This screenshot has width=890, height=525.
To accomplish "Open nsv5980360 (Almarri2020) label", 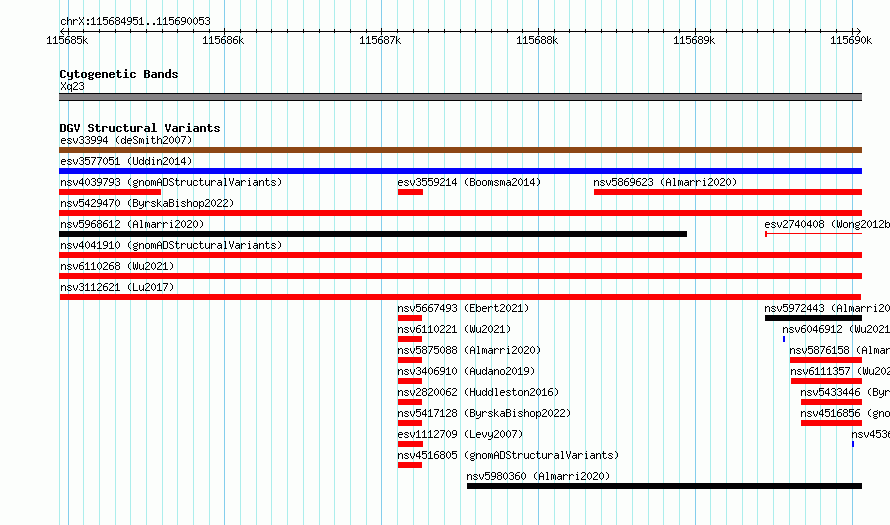I will (x=538, y=476).
